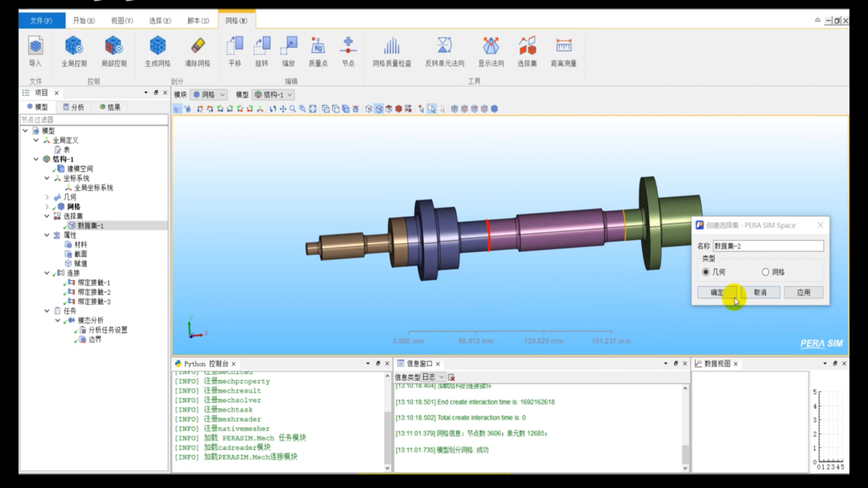Select 数据集-1 in the tree
The width and height of the screenshot is (868, 488).
91,226
